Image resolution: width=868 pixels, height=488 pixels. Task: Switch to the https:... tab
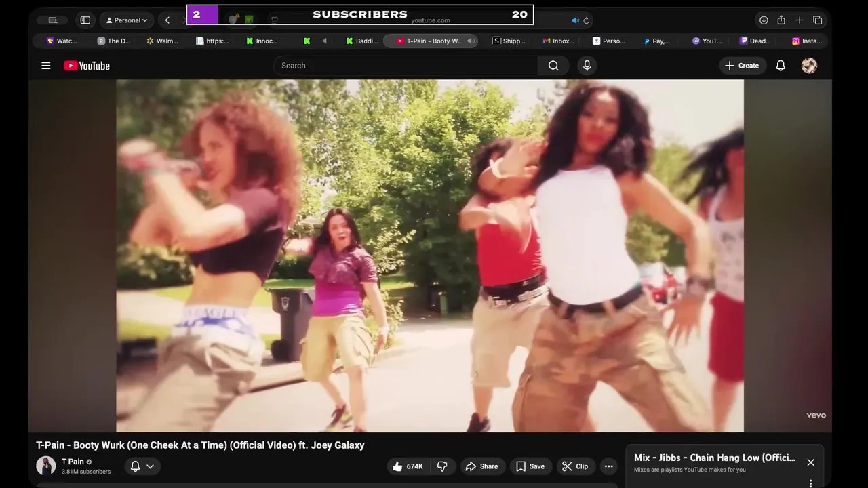click(x=212, y=41)
